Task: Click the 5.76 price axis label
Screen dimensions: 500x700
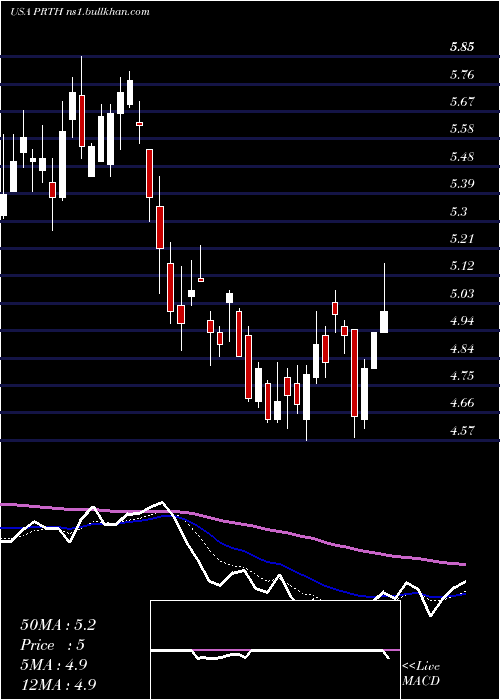Action: pos(462,74)
